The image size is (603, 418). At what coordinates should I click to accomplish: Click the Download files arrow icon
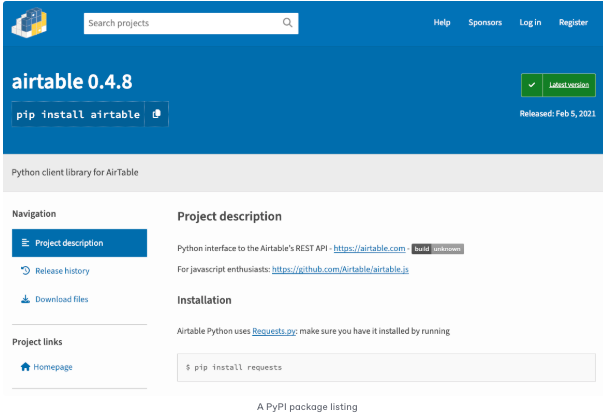tap(25, 299)
